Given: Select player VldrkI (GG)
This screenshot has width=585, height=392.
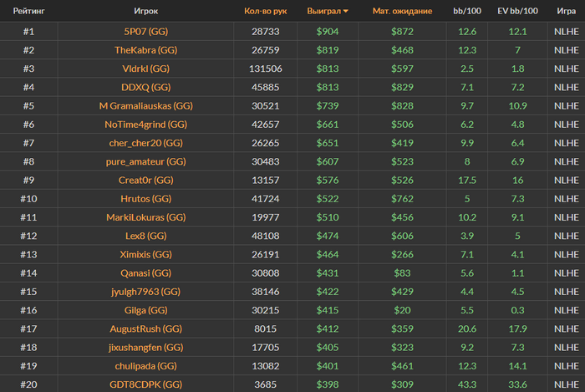Looking at the screenshot, I should point(146,69).
